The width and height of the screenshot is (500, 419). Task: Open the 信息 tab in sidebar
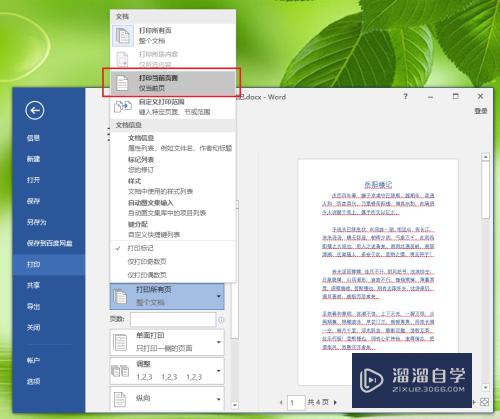pyautogui.click(x=33, y=138)
